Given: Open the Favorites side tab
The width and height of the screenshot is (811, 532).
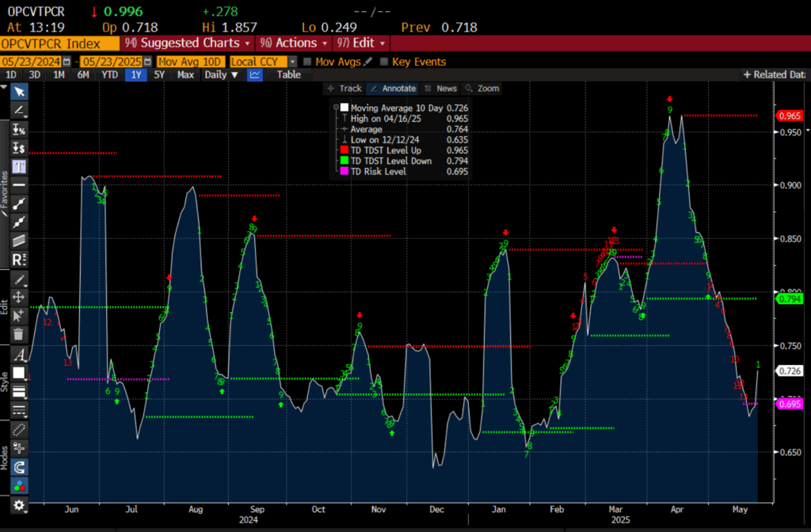Looking at the screenshot, I should [4, 195].
